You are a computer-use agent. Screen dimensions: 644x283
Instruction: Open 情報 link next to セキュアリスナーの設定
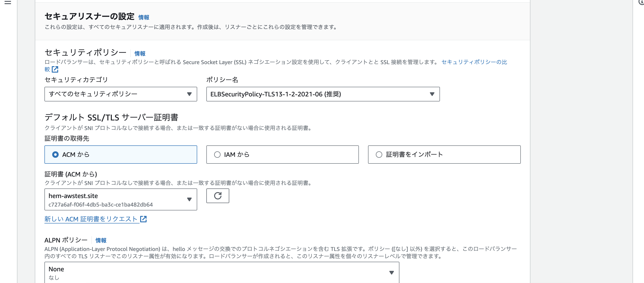click(144, 17)
